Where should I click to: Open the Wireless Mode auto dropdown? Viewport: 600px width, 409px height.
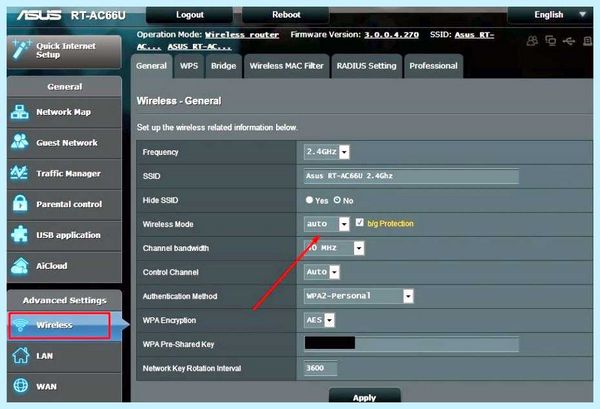(326, 224)
